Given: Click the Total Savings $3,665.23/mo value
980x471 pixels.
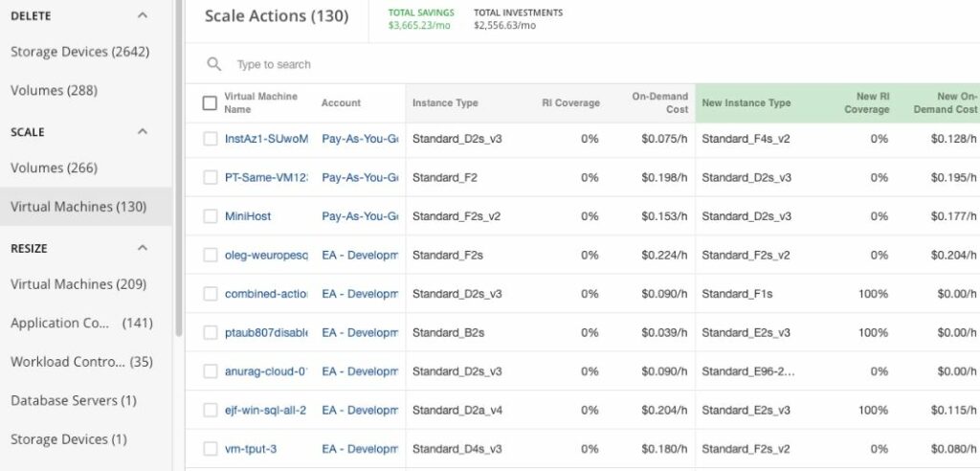Looking at the screenshot, I should pos(419,26).
